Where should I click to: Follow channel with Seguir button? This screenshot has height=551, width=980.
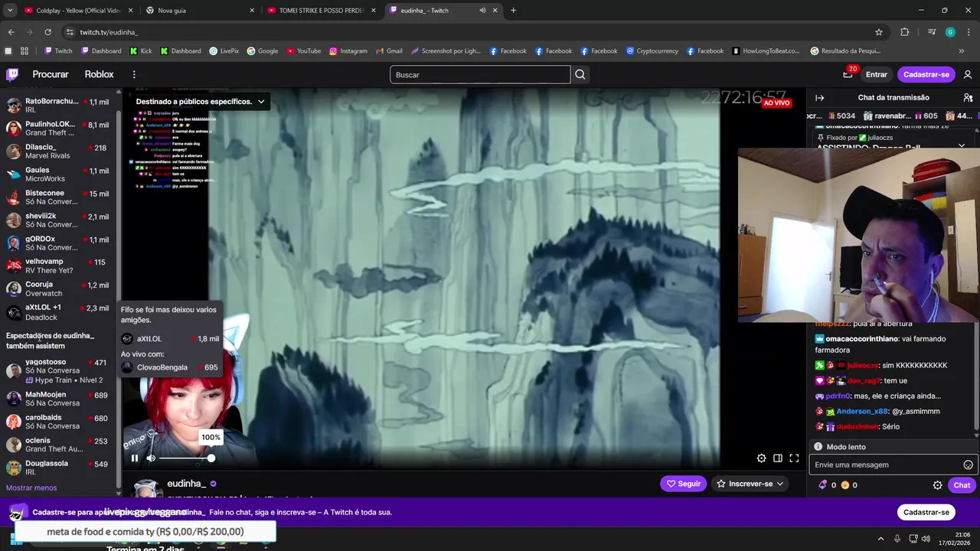[684, 484]
